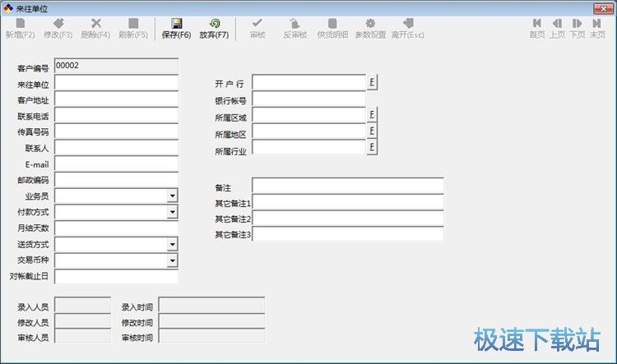Focus the 传真号码 input field
617x364 pixels.
point(116,131)
